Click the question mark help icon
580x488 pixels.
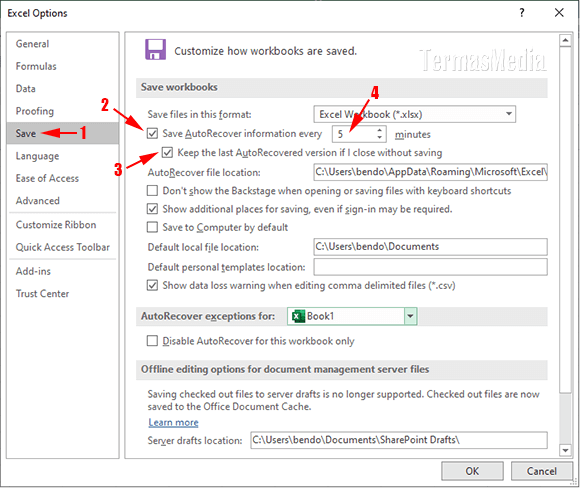click(x=522, y=13)
